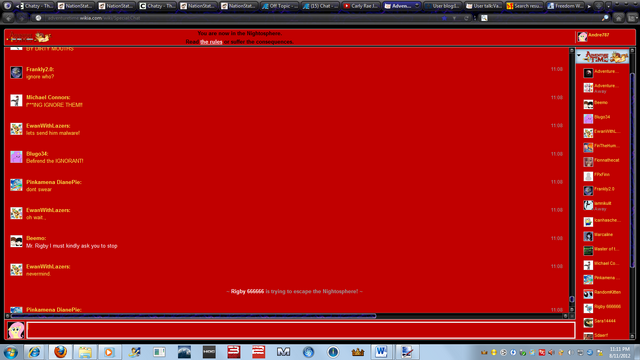Click EwanWithLazers avatar beside 'nevermind.'
Viewport: 640px width, 360px height.
(x=16, y=269)
